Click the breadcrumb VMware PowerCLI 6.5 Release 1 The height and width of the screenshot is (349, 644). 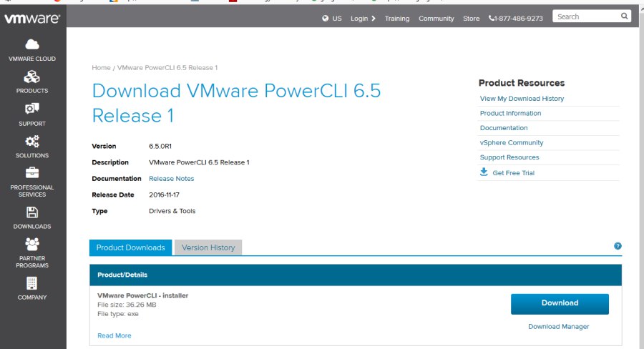click(x=167, y=68)
